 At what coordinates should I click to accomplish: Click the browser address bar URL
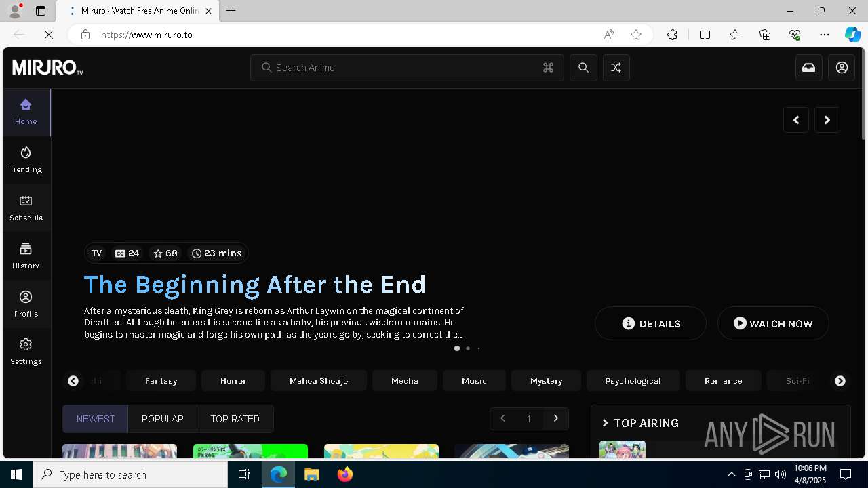point(146,35)
